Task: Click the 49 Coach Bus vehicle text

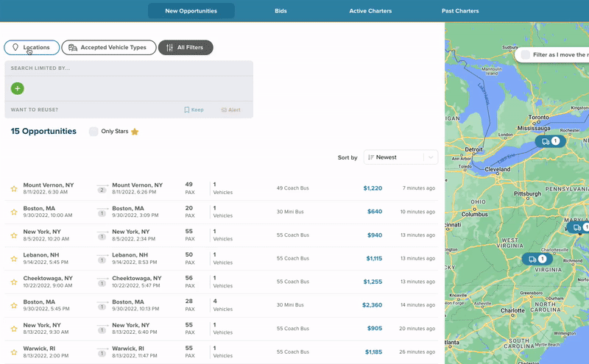Action: 292,188
